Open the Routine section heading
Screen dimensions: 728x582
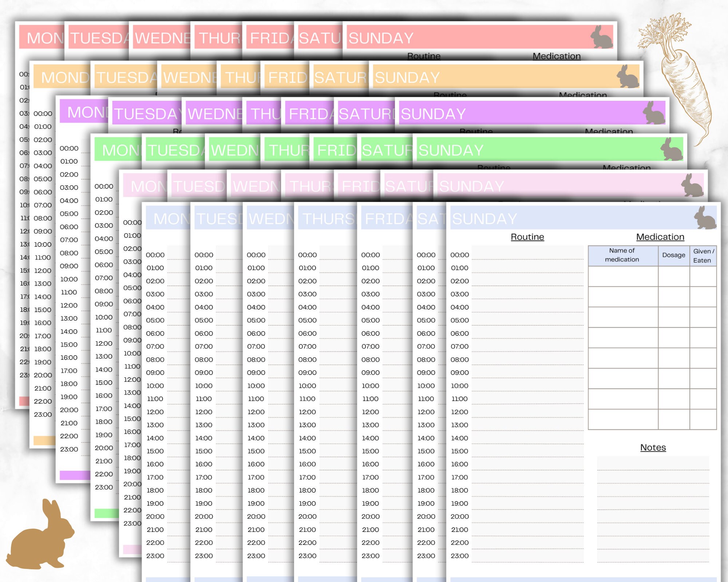tap(527, 237)
